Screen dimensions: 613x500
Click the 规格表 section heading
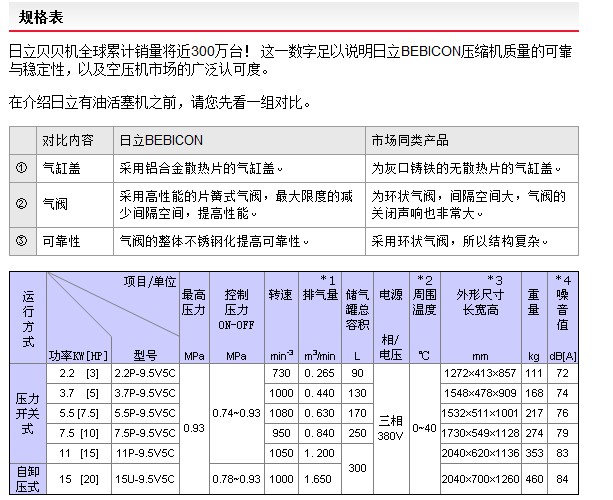click(41, 17)
